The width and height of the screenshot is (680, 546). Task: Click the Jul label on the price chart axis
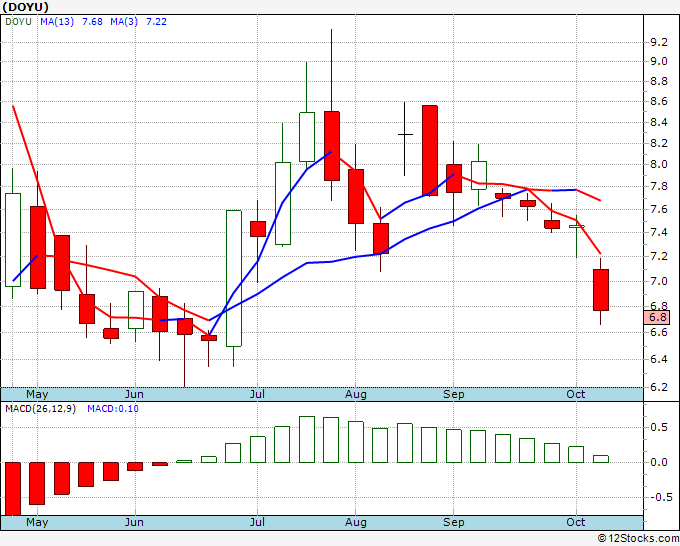(x=258, y=394)
